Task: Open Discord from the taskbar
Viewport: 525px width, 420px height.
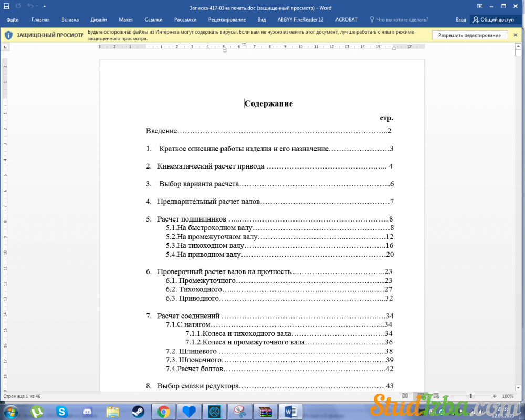Action: click(x=87, y=411)
